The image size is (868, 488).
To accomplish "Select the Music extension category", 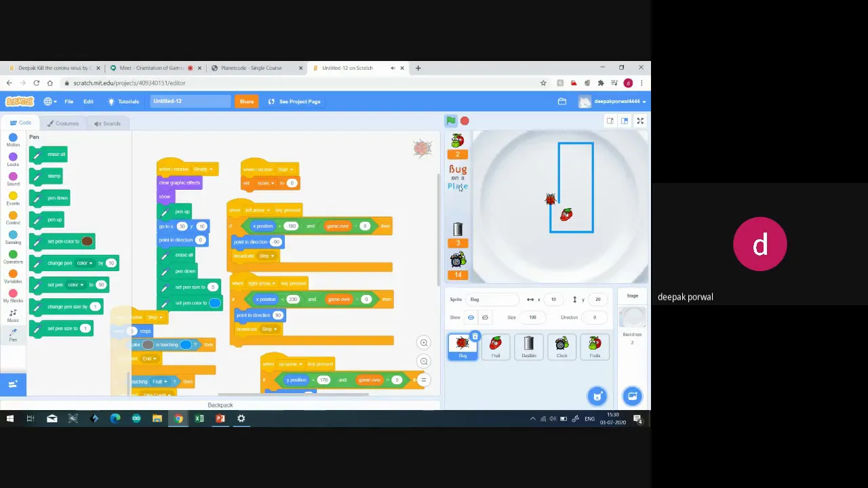I will coord(13,316).
